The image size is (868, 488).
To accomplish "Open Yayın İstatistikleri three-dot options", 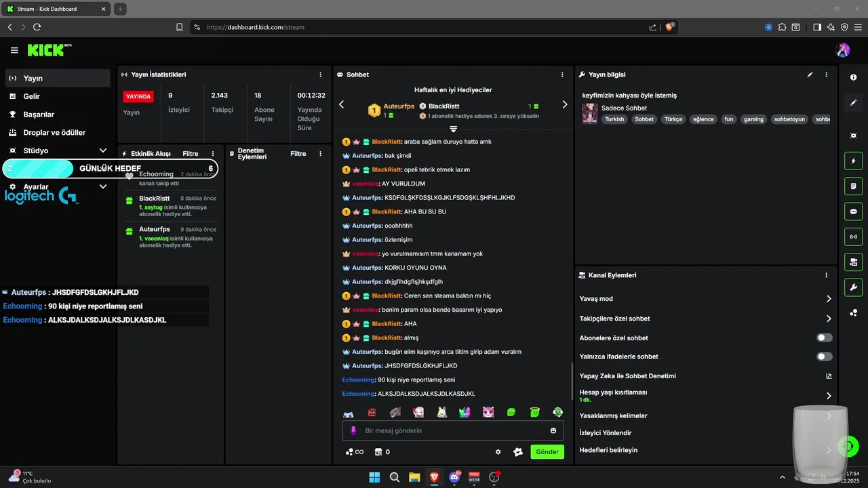I will coord(321,75).
